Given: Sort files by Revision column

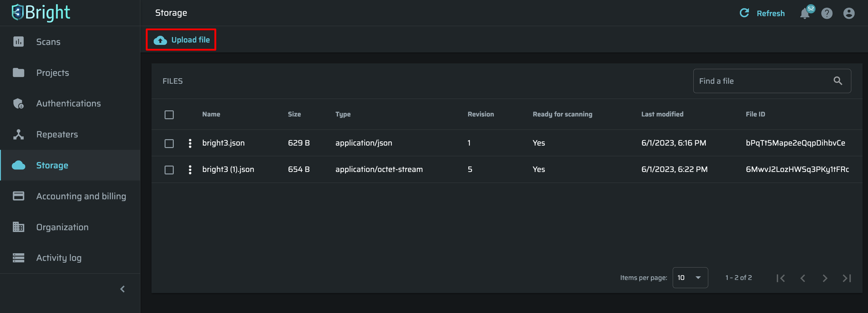Looking at the screenshot, I should click(480, 114).
